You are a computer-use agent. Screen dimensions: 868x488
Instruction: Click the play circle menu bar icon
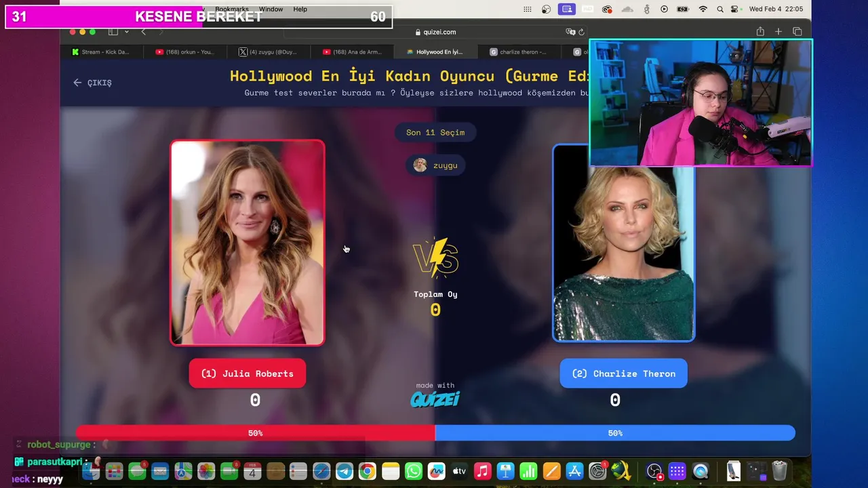coord(664,9)
